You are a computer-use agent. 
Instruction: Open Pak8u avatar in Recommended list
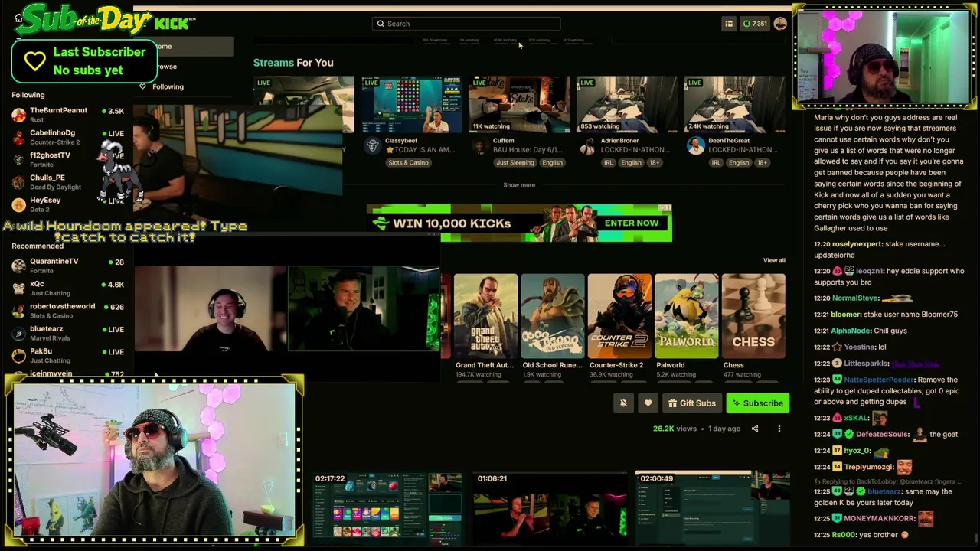coord(18,355)
